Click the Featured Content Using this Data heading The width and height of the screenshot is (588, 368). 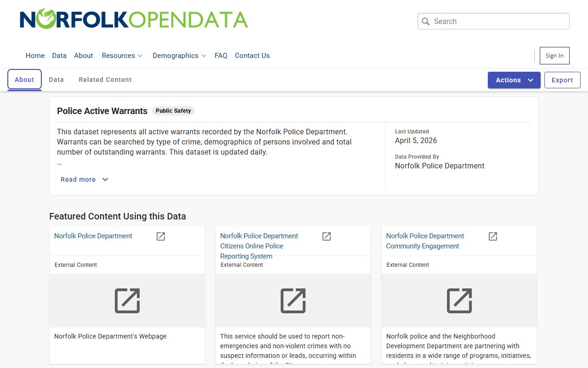pos(118,216)
